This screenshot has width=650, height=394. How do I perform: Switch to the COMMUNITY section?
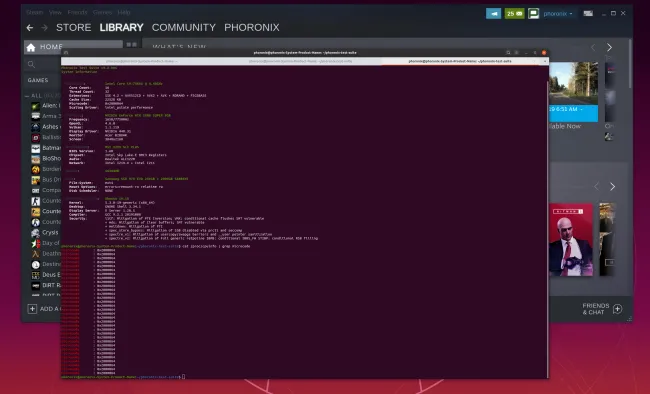click(184, 27)
